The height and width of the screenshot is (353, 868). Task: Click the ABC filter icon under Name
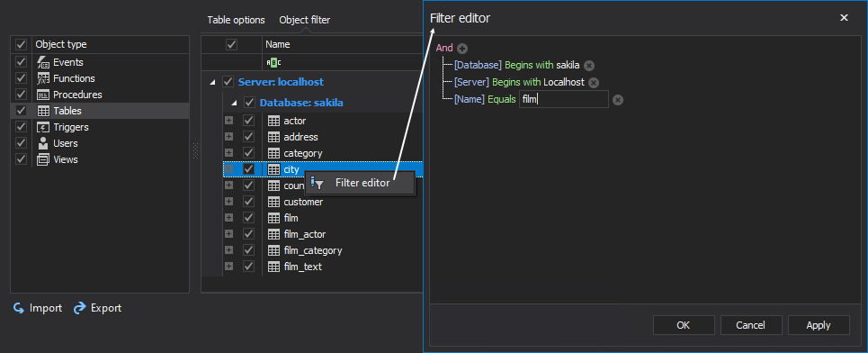(273, 63)
